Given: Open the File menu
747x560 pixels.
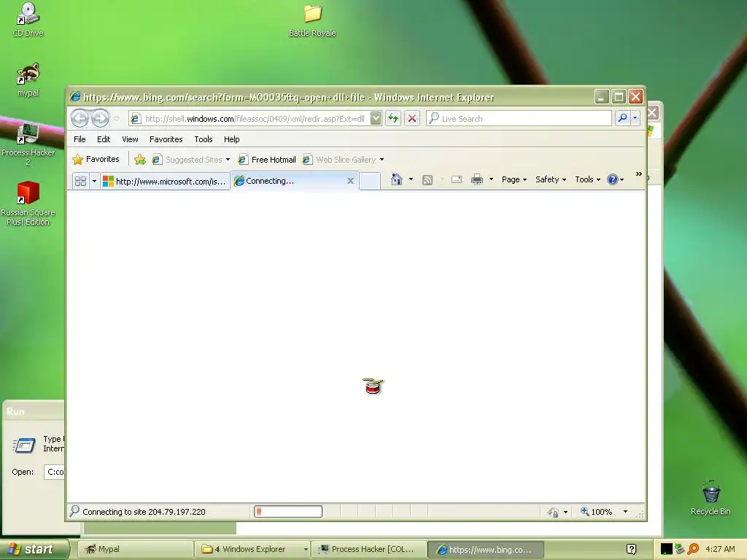Looking at the screenshot, I should coord(80,139).
